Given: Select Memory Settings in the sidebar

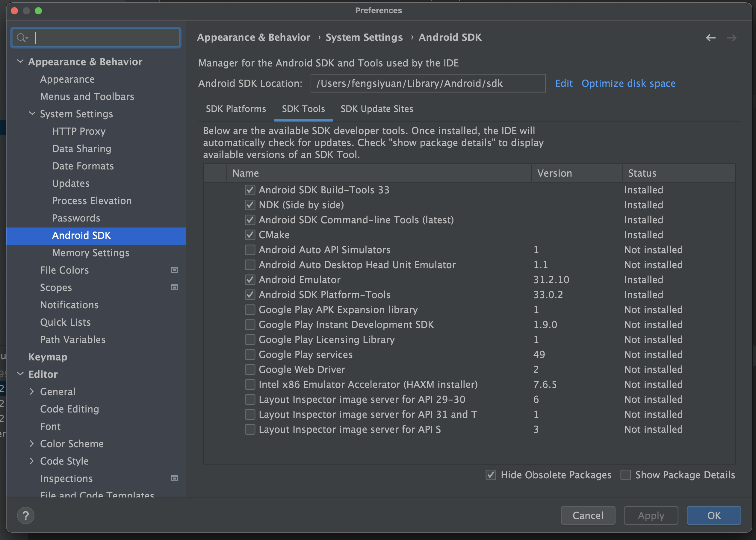Looking at the screenshot, I should [90, 253].
